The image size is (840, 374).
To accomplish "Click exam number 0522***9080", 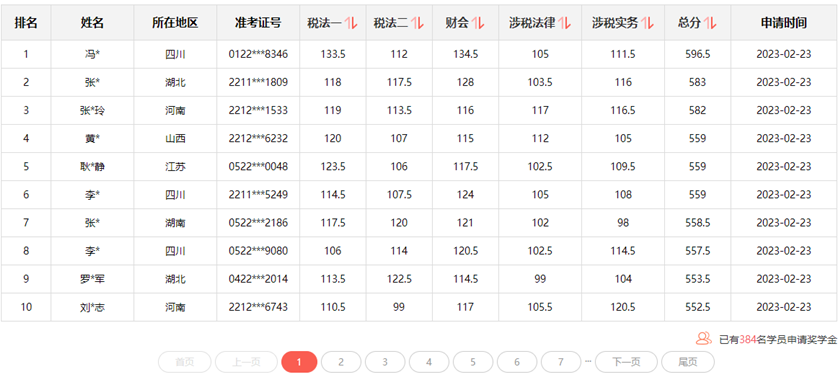I will (x=258, y=251).
